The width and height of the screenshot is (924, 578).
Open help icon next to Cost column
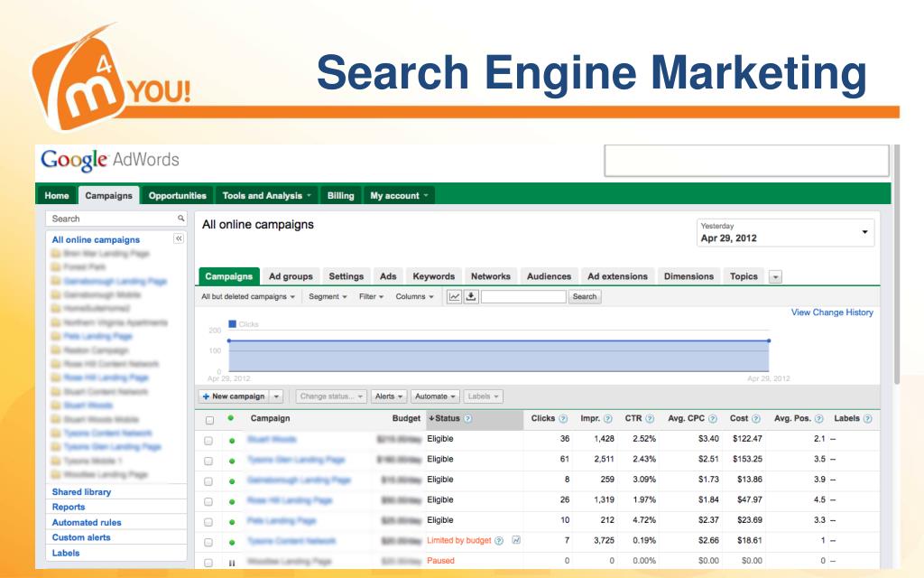coord(756,419)
